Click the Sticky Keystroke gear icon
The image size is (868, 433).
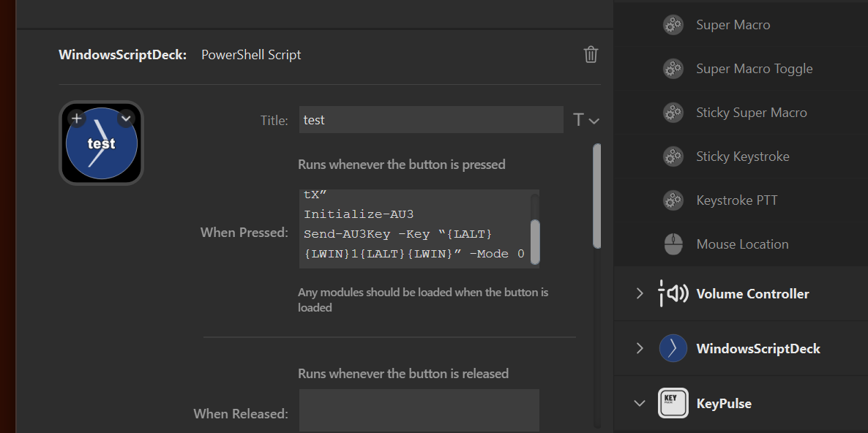[x=673, y=157]
